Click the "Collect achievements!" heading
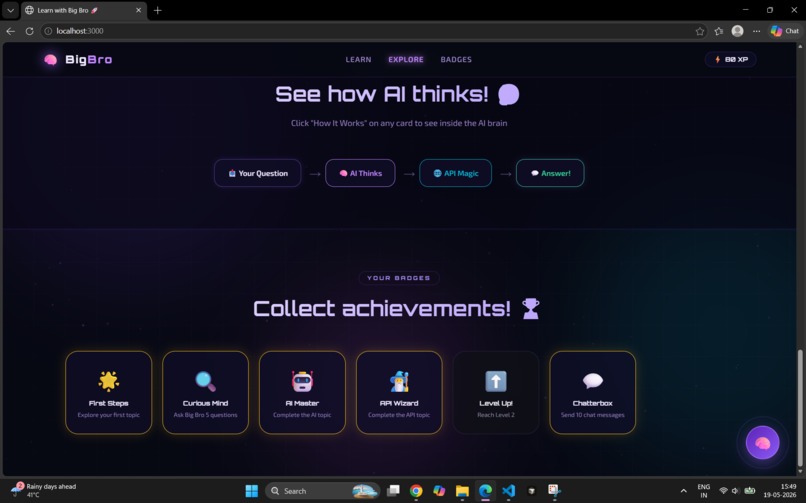This screenshot has height=503, width=806. point(382,309)
